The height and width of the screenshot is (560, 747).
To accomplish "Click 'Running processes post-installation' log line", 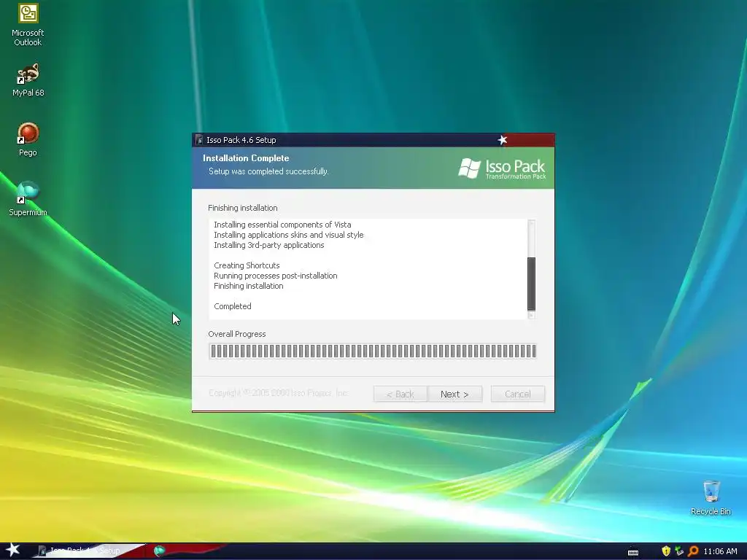I will [275, 276].
